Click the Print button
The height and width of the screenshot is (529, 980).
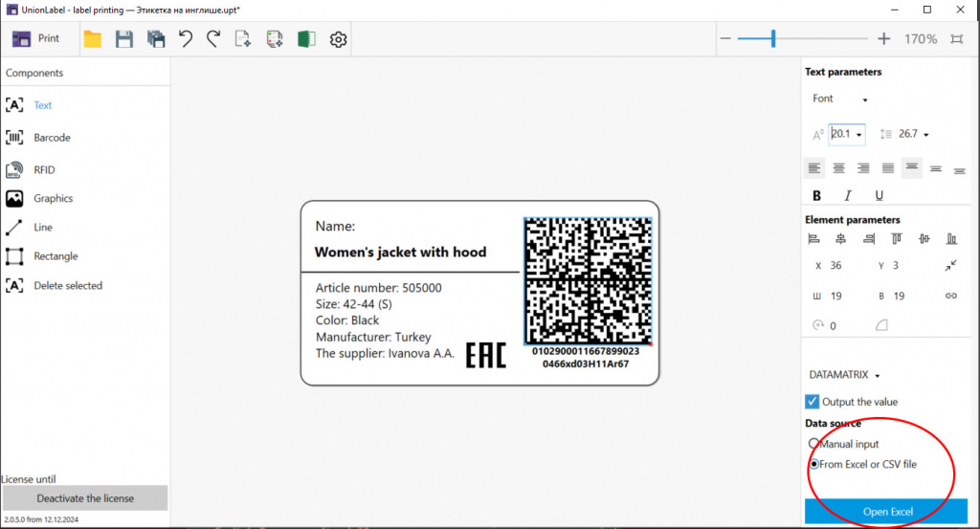35,38
